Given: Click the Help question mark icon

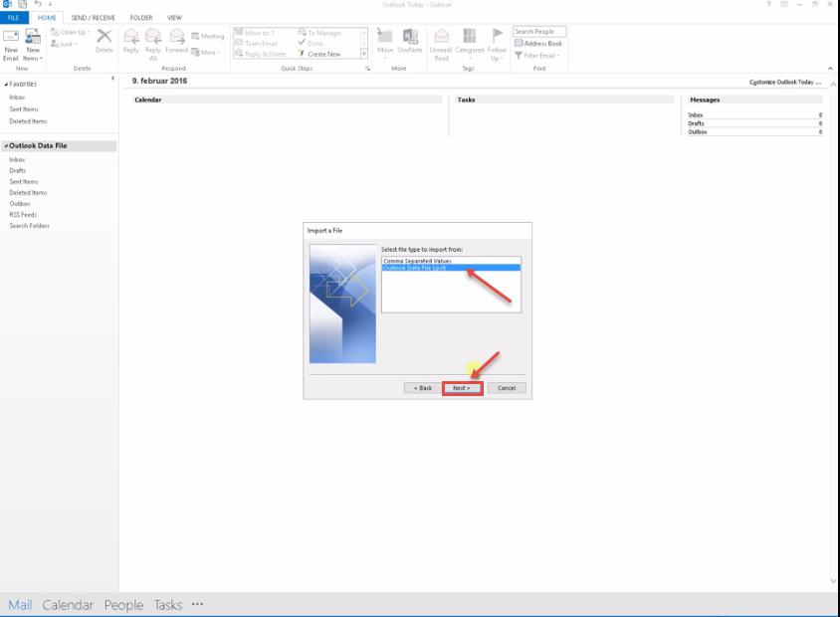Looking at the screenshot, I should tap(768, 4).
